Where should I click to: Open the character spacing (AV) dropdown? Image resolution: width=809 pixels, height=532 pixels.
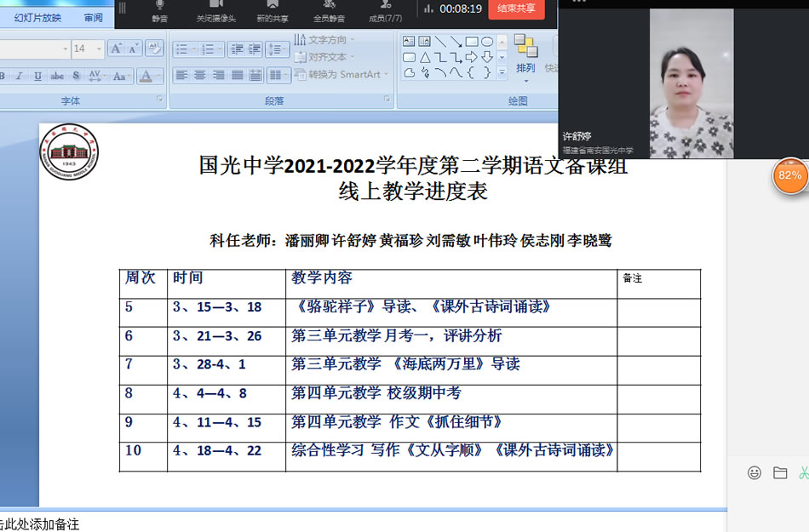coord(96,77)
